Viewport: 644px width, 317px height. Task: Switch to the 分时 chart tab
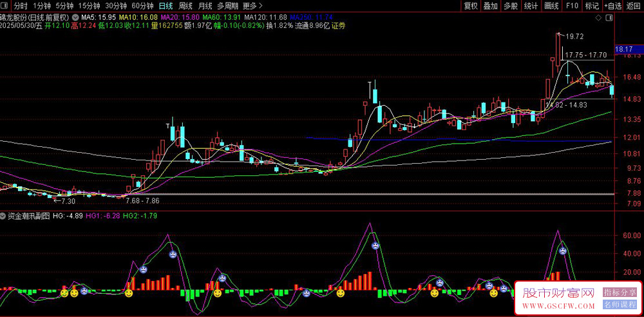pos(21,6)
